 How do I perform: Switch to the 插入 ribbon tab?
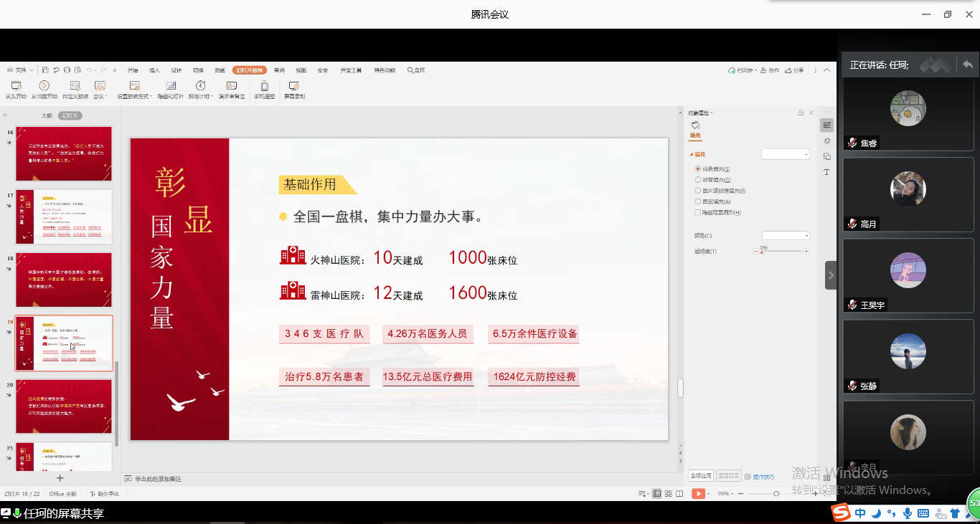154,70
